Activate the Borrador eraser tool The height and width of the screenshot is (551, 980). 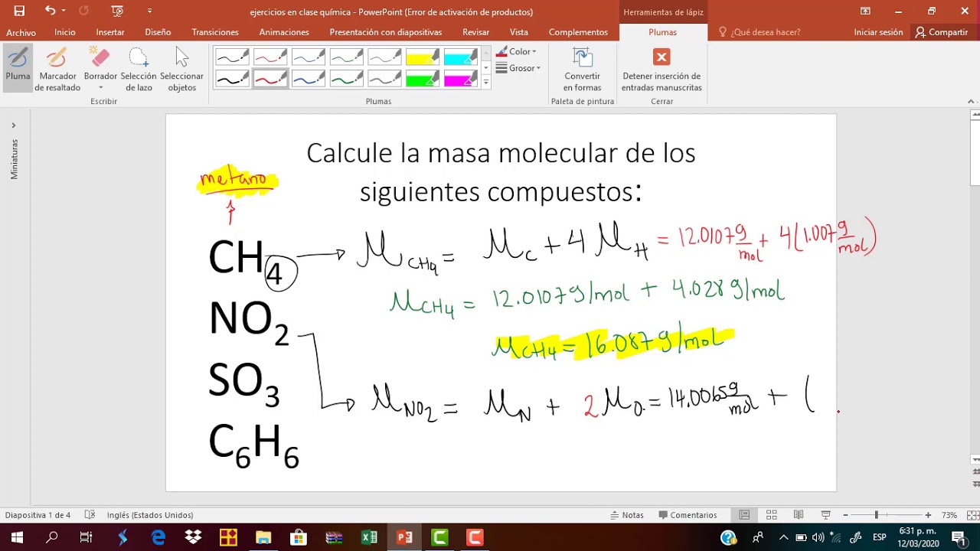pyautogui.click(x=100, y=63)
